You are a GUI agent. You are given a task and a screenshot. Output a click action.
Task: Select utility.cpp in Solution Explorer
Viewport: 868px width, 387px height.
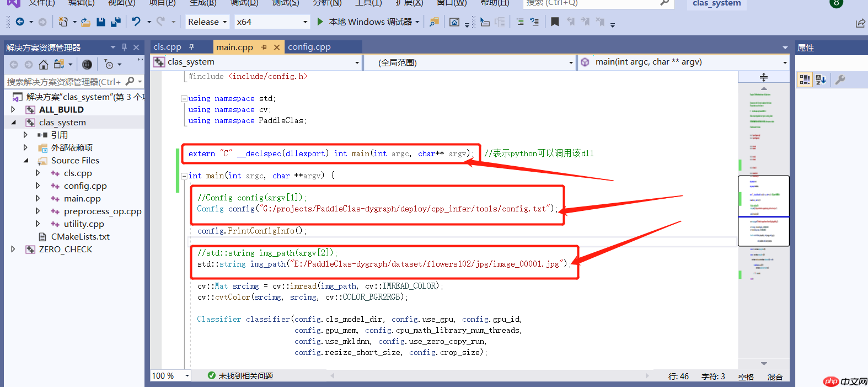(x=84, y=224)
